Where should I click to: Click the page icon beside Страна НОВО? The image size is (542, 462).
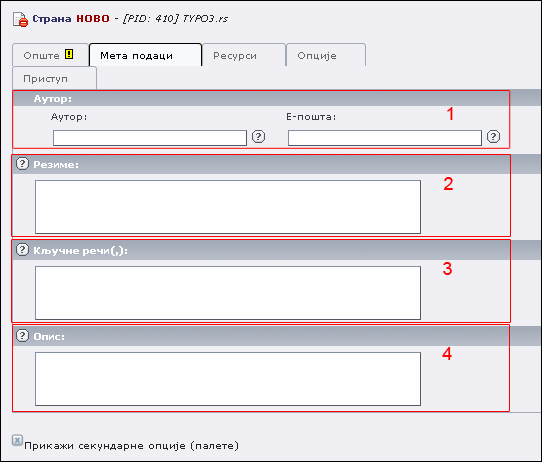point(20,19)
